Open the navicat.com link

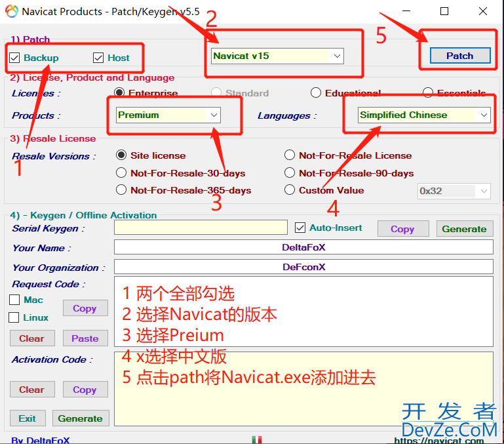439,441
